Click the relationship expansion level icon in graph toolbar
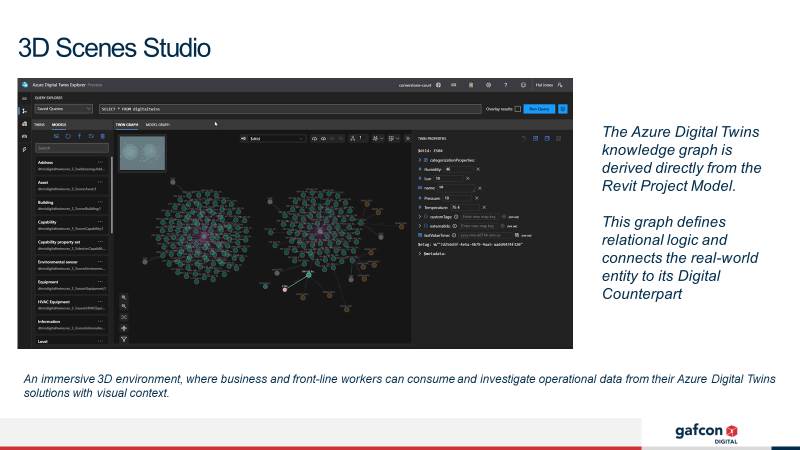 (353, 138)
